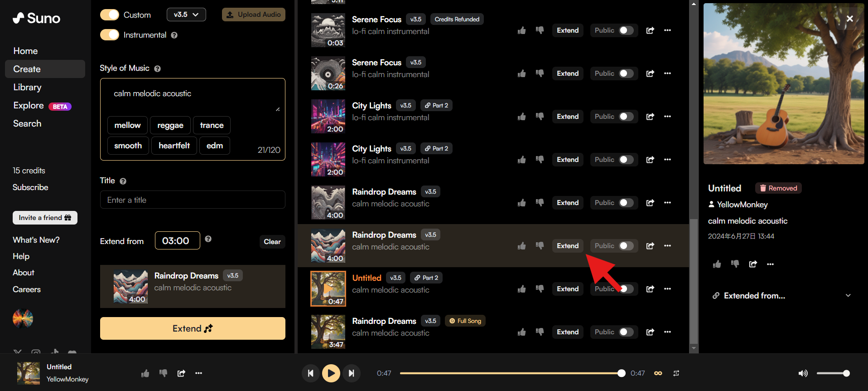Viewport: 868px width, 391px height.
Task: Click the yellow Extend button to generate
Action: (x=193, y=328)
